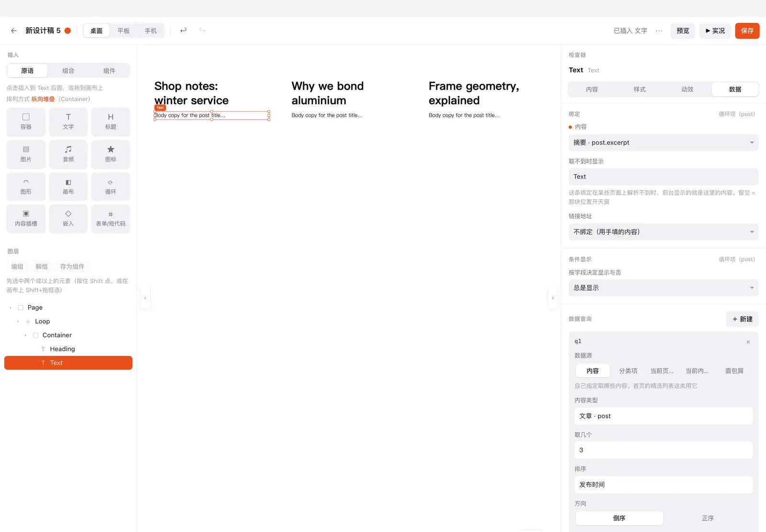Collapse the Loop tree node

(x=18, y=321)
